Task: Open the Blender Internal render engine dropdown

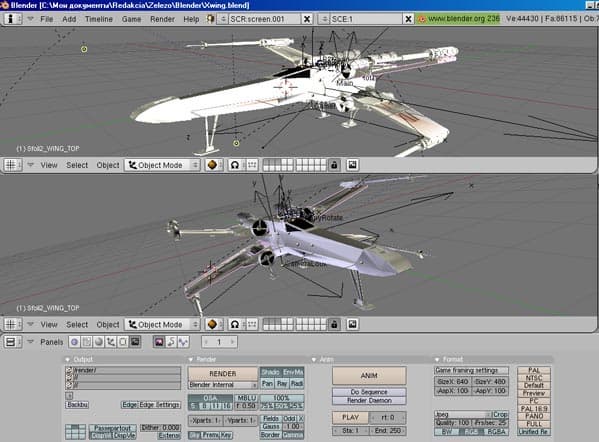Action: (x=223, y=385)
